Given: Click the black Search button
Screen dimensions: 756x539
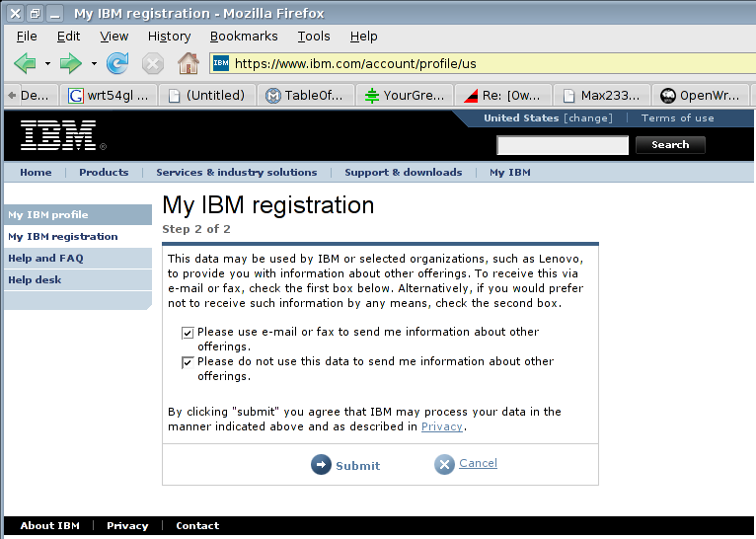Looking at the screenshot, I should [x=670, y=145].
